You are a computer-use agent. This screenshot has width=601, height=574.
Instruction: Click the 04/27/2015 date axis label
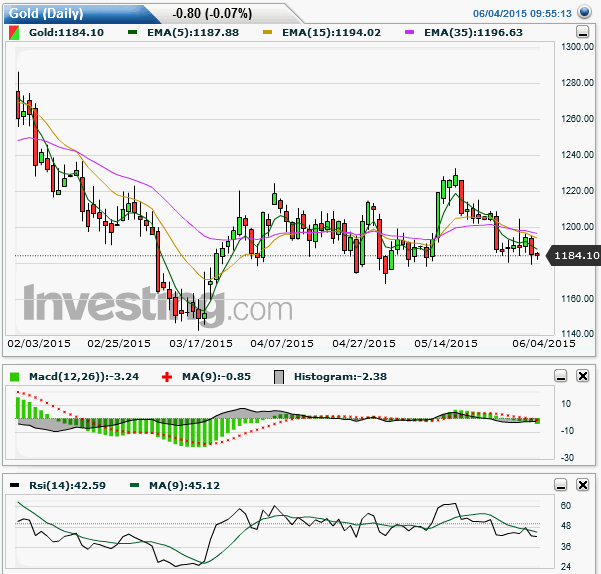click(x=364, y=343)
